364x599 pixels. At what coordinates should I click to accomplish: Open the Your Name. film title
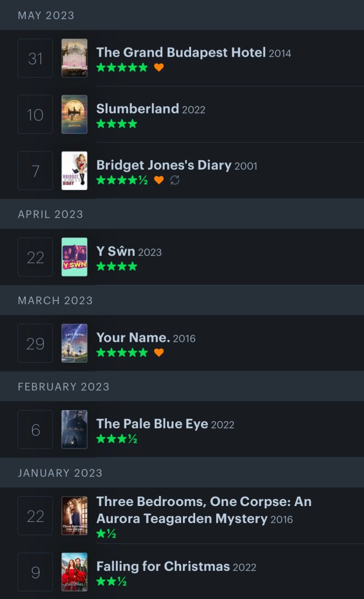pos(133,338)
